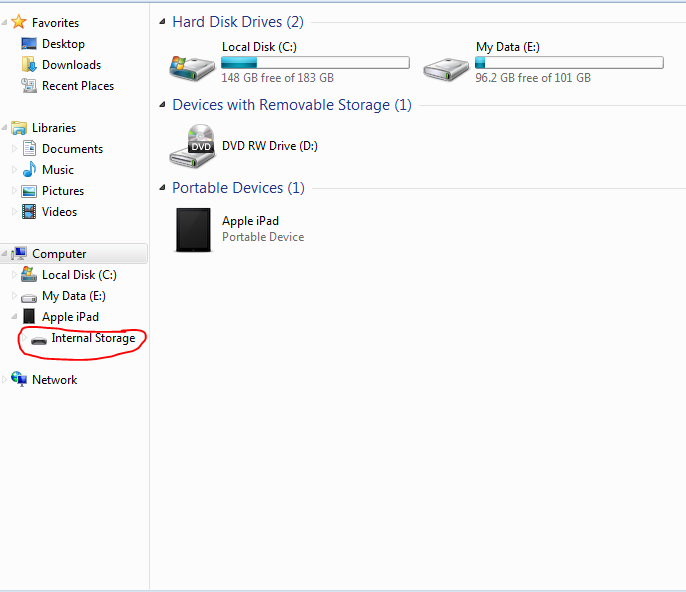This screenshot has height=592, width=686.
Task: Expand the Music library node
Action: (14, 169)
